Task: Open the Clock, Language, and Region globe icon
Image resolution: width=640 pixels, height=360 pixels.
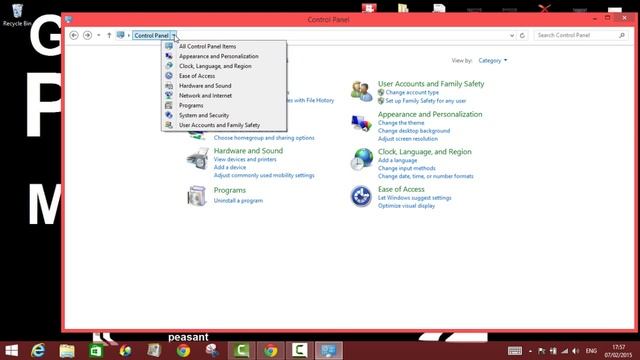Action: click(x=362, y=159)
